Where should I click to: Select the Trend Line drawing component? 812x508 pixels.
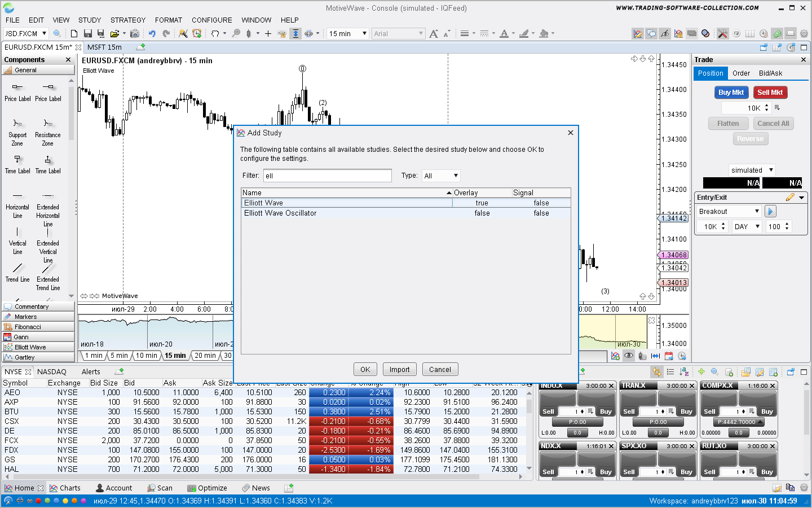(x=17, y=271)
